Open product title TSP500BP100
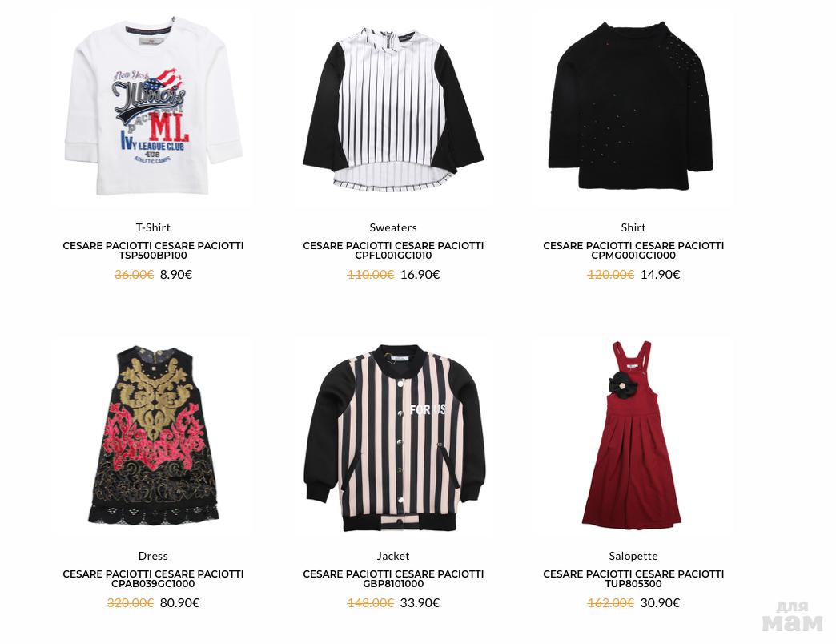836x644 pixels. click(x=153, y=251)
